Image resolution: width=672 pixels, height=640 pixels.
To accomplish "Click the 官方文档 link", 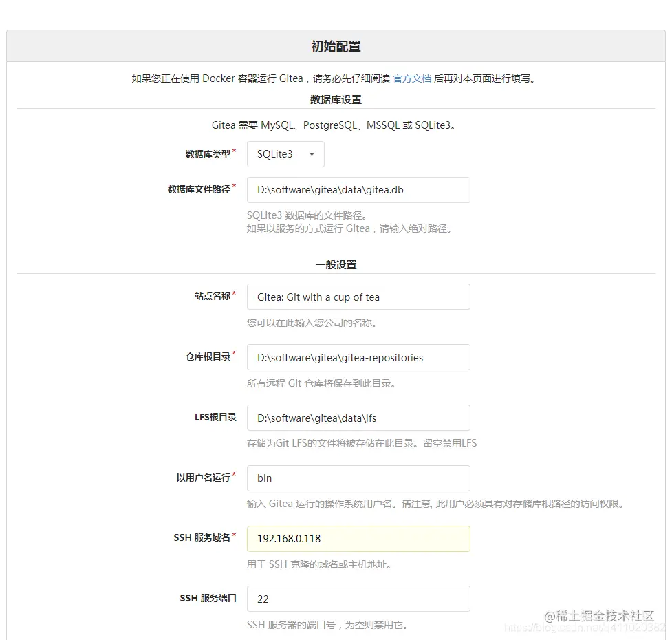I will [412, 78].
